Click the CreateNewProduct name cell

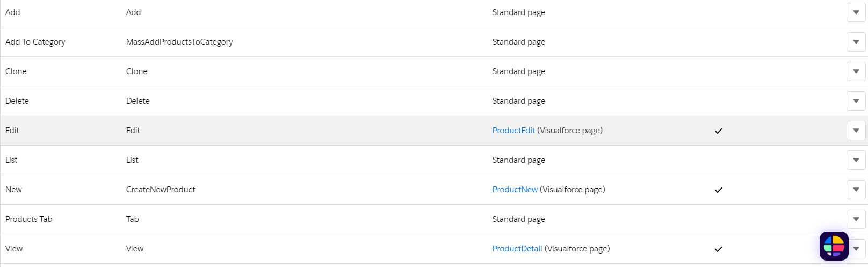161,190
